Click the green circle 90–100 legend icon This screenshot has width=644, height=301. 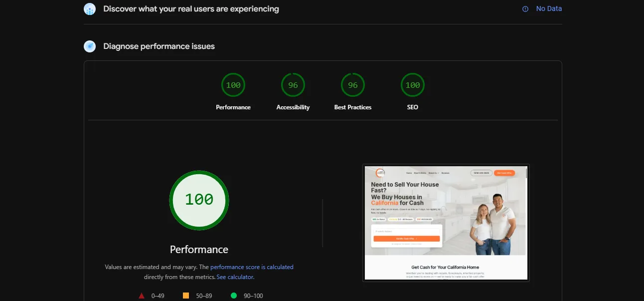[234, 296]
